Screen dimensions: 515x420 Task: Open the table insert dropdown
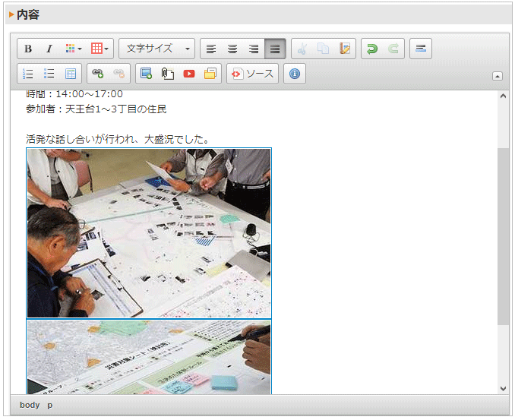tap(100, 49)
